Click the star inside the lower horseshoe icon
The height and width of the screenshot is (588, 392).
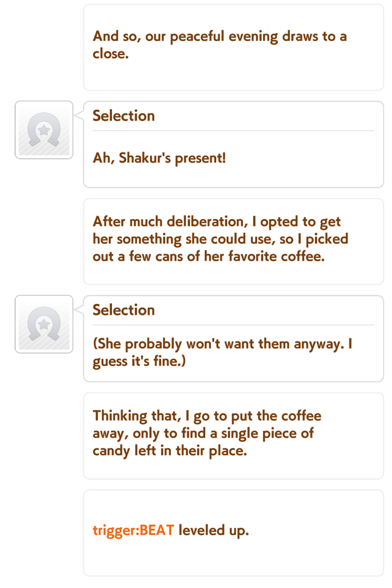[x=44, y=324]
